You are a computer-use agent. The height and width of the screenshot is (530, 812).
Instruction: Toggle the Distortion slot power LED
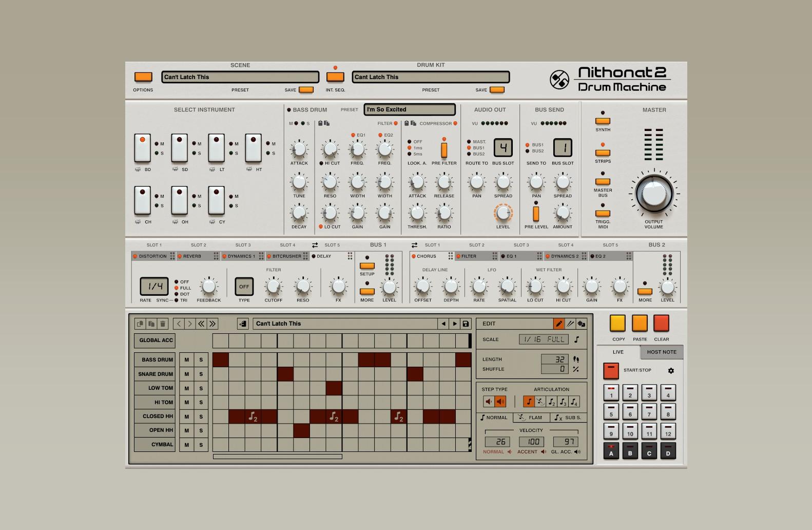(x=135, y=256)
